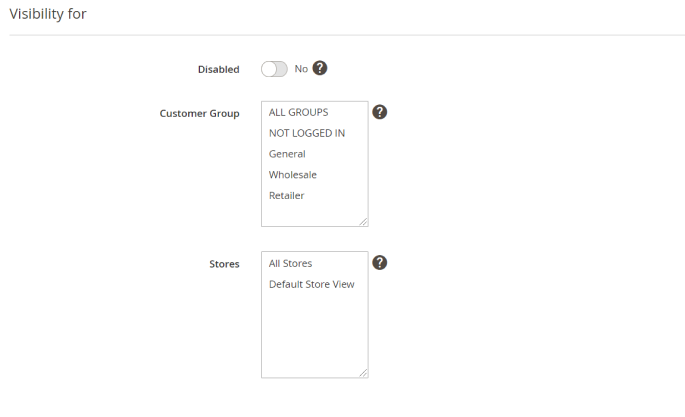The height and width of the screenshot is (417, 685).
Task: Select Default Store View option
Action: [312, 284]
